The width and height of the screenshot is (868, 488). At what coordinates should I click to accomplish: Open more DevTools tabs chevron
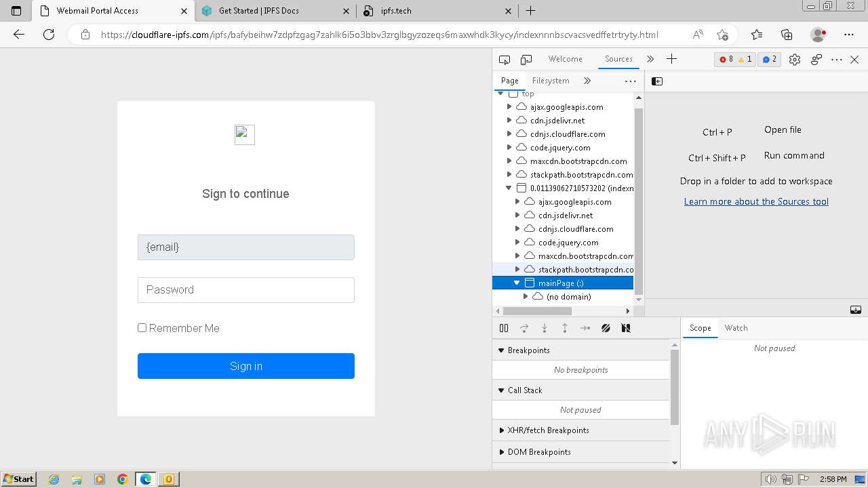click(x=650, y=59)
